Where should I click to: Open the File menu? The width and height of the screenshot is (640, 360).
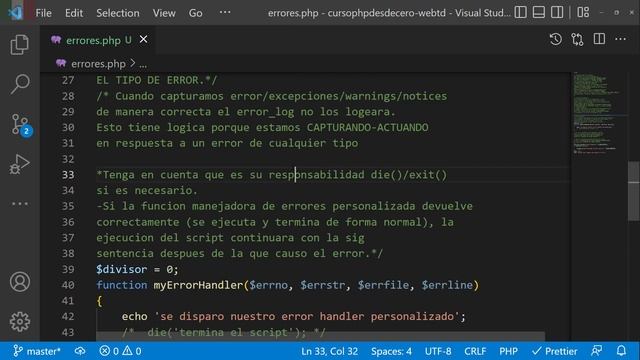43,13
